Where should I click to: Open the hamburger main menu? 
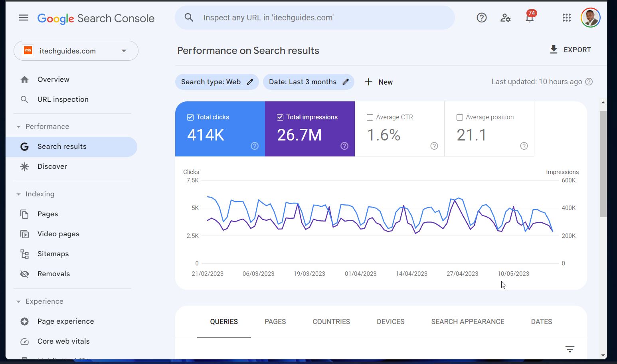(24, 18)
